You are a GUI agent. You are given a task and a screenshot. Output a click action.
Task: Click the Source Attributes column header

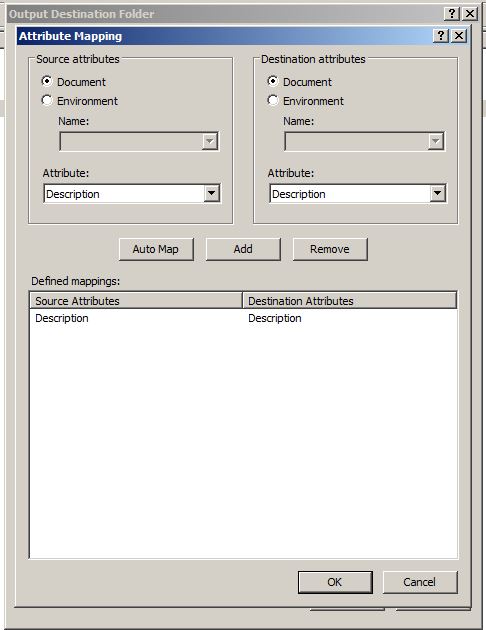click(x=136, y=301)
